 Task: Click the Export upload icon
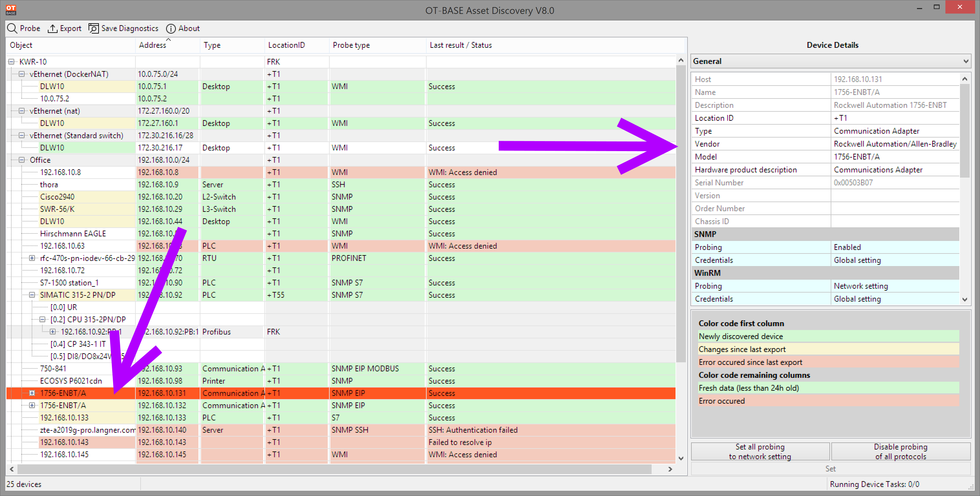[x=52, y=28]
